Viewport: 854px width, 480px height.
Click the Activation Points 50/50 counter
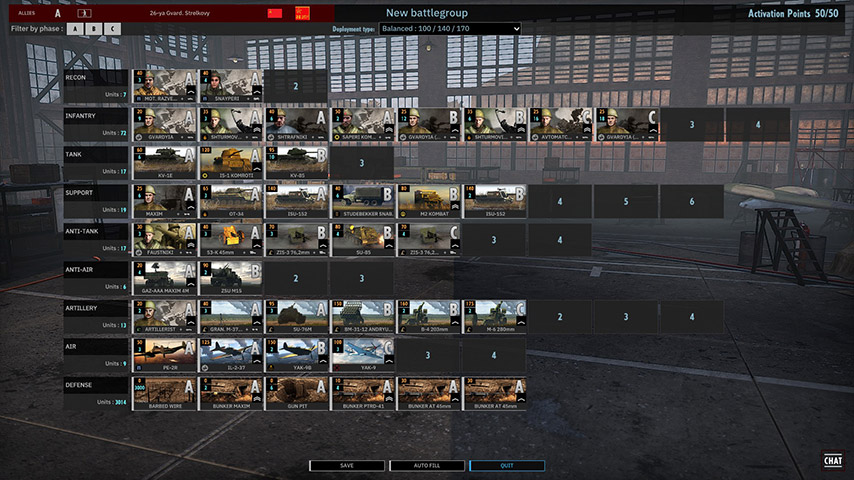793,14
